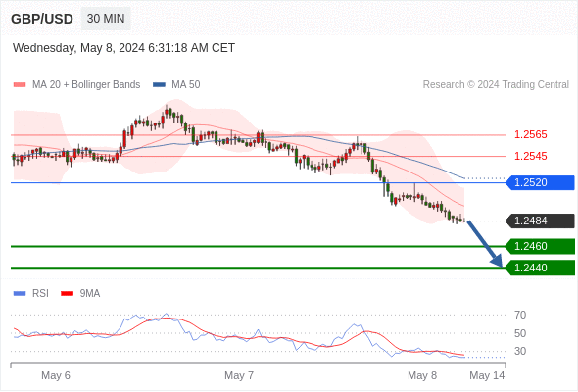Click the blue 1.2520 pivot price tag
578x392 pixels.
540,182
